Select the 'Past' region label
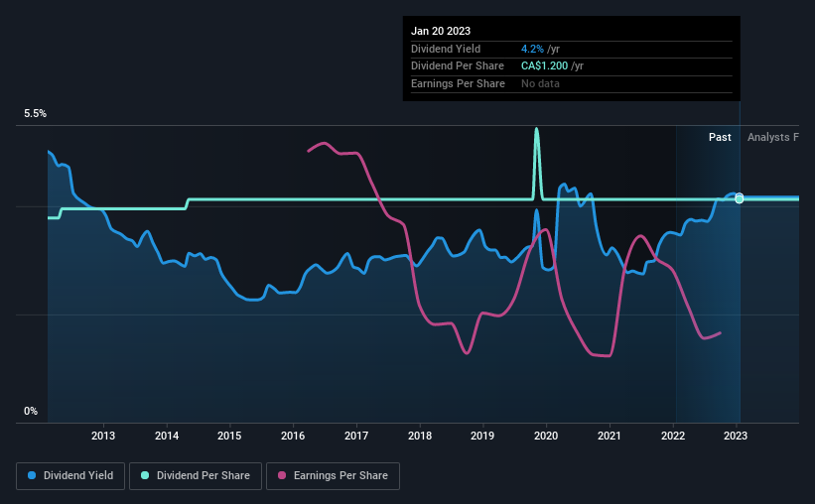 (720, 137)
